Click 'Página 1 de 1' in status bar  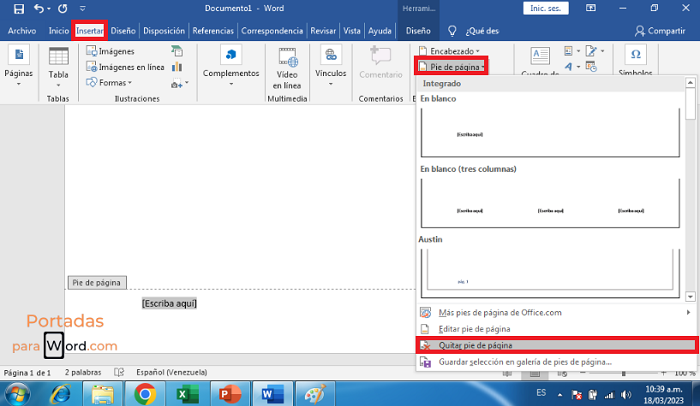pos(27,373)
